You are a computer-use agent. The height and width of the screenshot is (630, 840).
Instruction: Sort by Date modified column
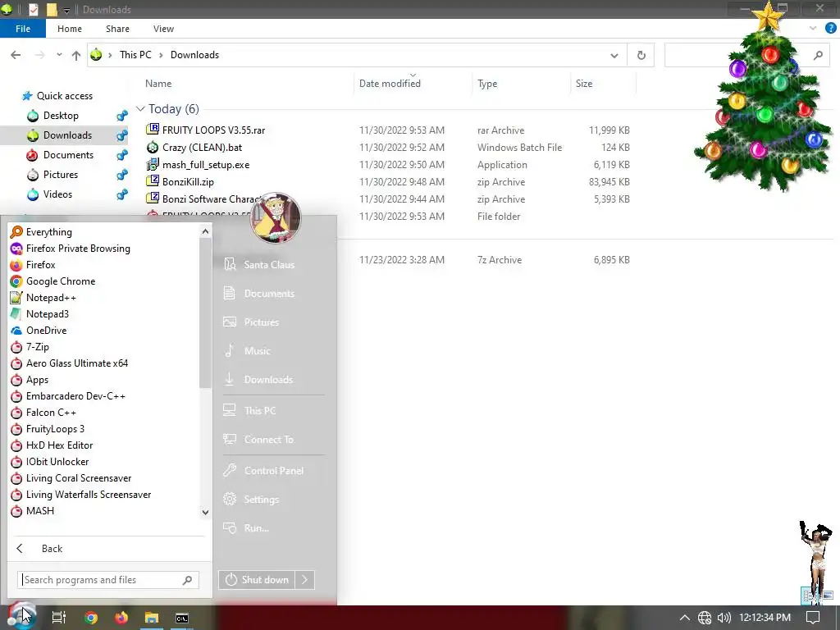[x=390, y=84]
